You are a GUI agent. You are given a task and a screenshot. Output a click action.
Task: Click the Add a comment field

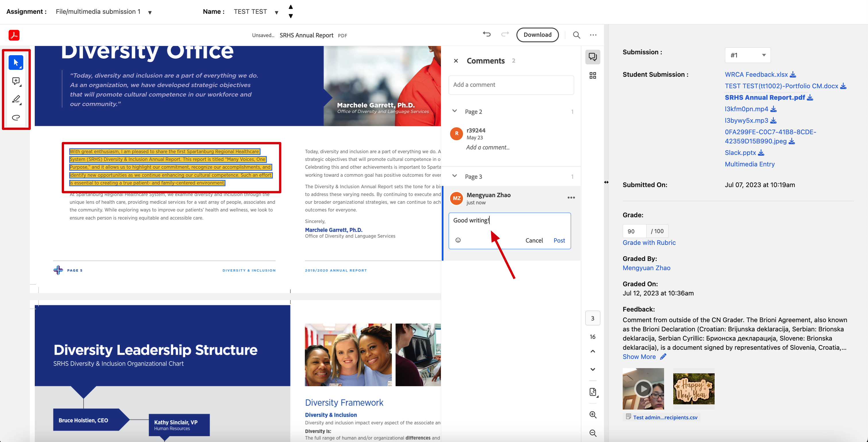coord(511,85)
